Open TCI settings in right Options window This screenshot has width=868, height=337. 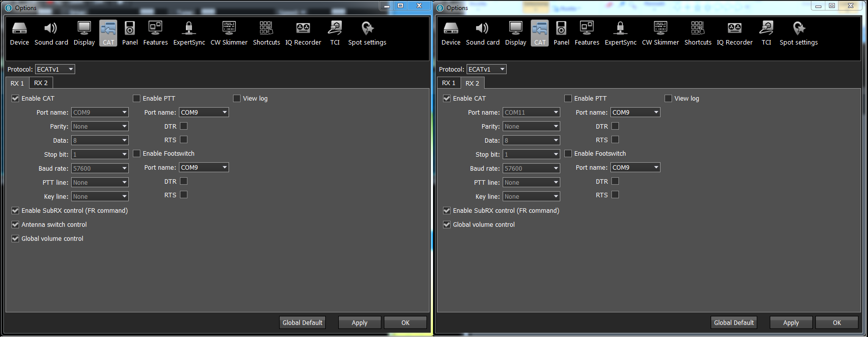tap(766, 34)
